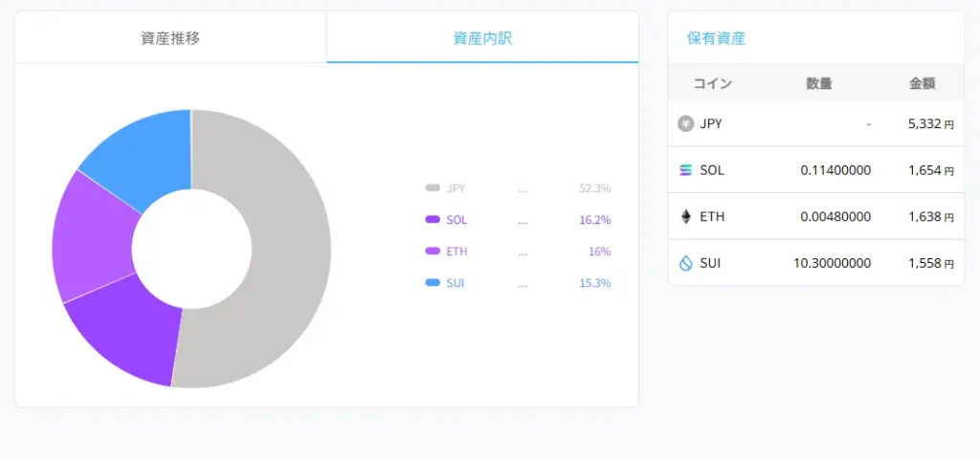Click the ETH quantity 0.00480000
The height and width of the screenshot is (459, 980).
[x=835, y=217]
